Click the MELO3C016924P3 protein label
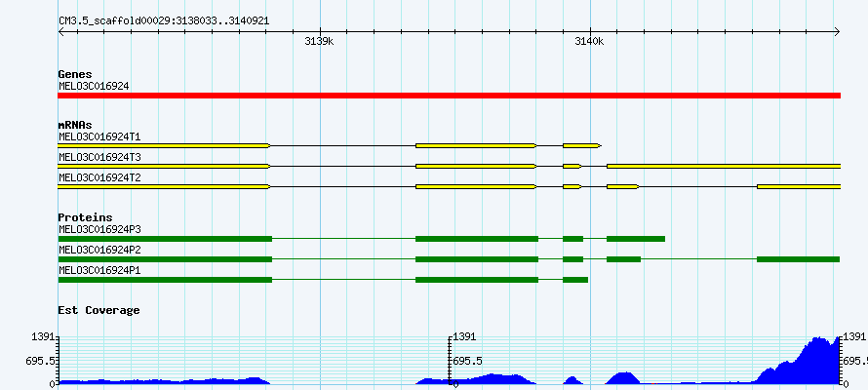 [99, 229]
